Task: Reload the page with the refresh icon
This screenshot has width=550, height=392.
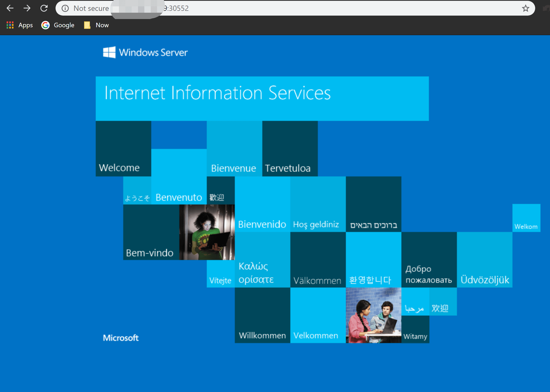Action: click(x=44, y=8)
